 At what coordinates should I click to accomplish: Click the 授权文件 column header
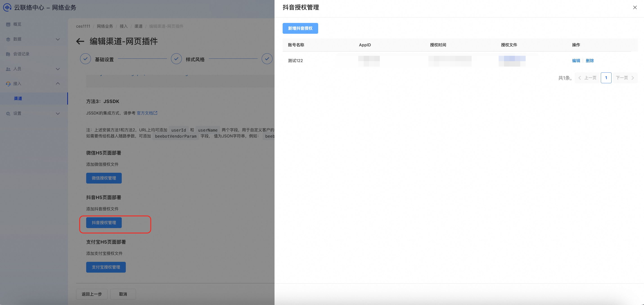(x=509, y=45)
